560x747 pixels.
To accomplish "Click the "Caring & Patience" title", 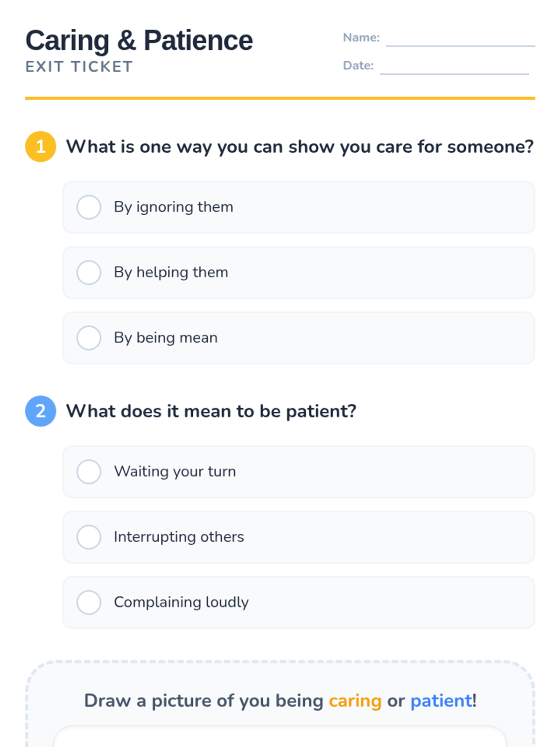I will coord(139,41).
